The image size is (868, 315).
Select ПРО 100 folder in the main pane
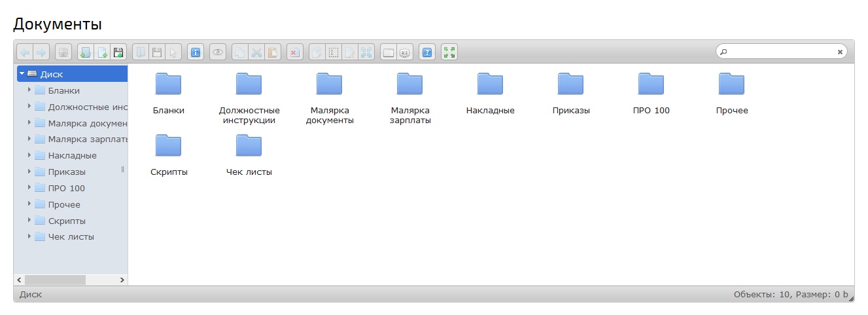651,94
